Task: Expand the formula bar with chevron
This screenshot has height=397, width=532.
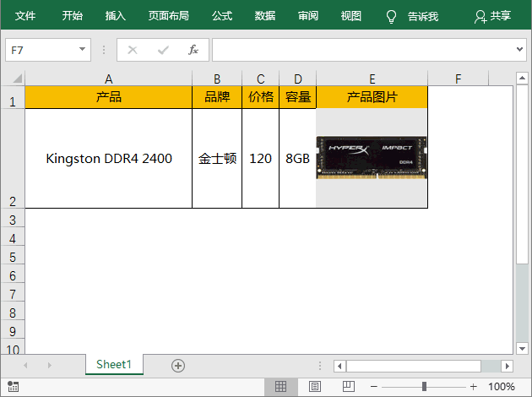Action: tap(519, 50)
